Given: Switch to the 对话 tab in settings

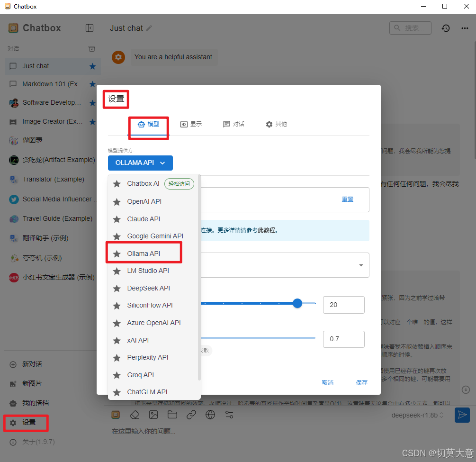Looking at the screenshot, I should 234,124.
